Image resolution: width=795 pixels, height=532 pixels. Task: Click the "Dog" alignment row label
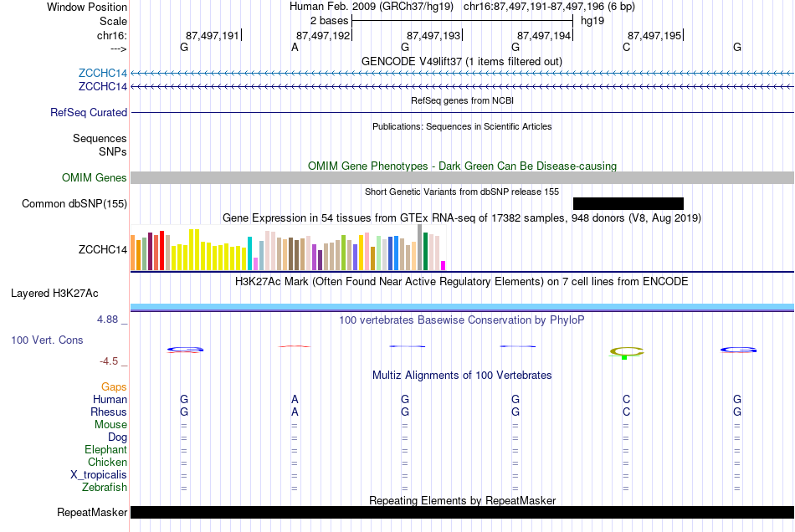(117, 437)
